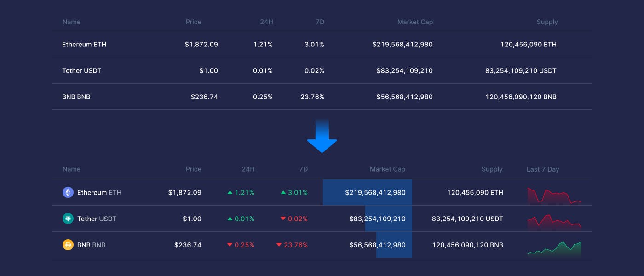The width and height of the screenshot is (644, 276).
Task: Click the uncolored 0.25% value in the plain table
Action: coord(263,97)
